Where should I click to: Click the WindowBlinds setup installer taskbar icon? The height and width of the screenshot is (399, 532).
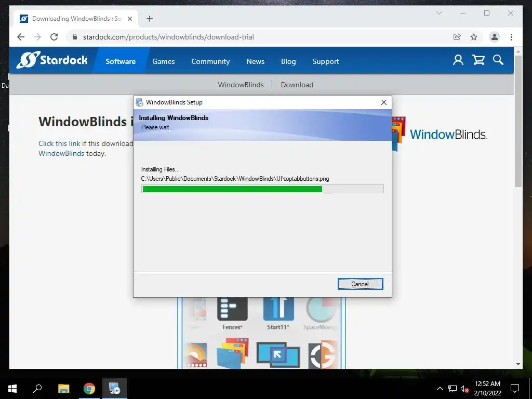point(115,389)
